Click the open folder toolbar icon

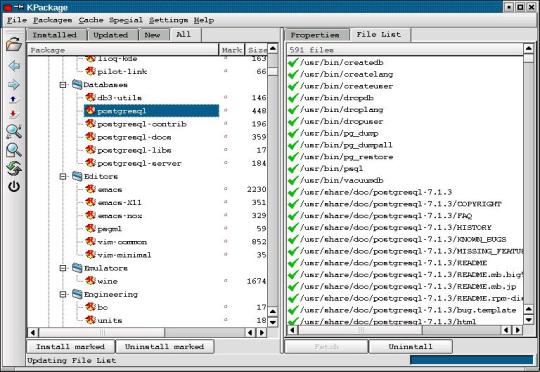click(x=14, y=45)
